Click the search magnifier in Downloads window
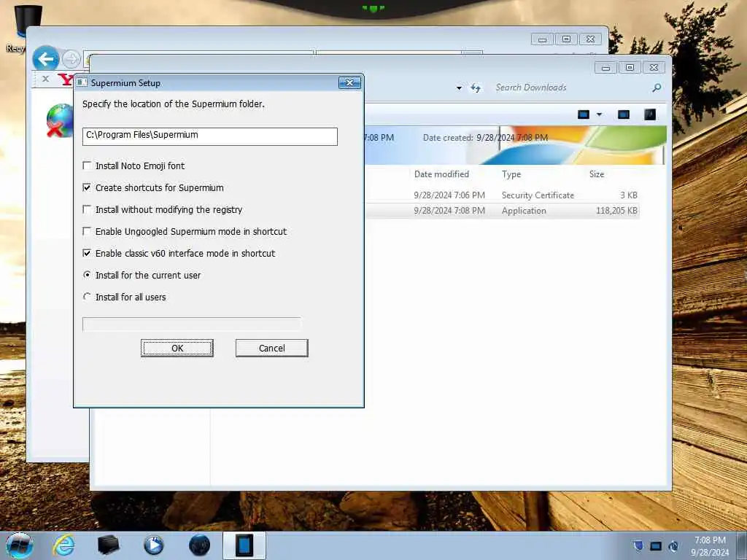The image size is (747, 560). (657, 87)
